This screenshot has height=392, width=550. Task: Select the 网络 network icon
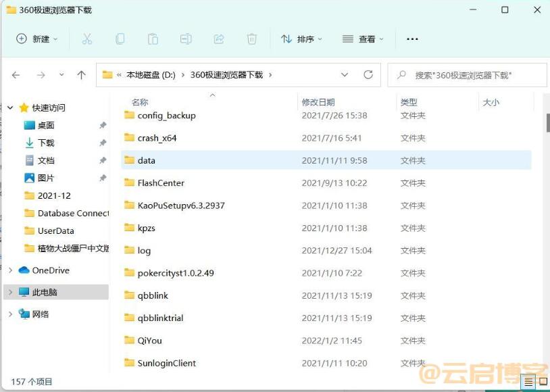pos(24,314)
